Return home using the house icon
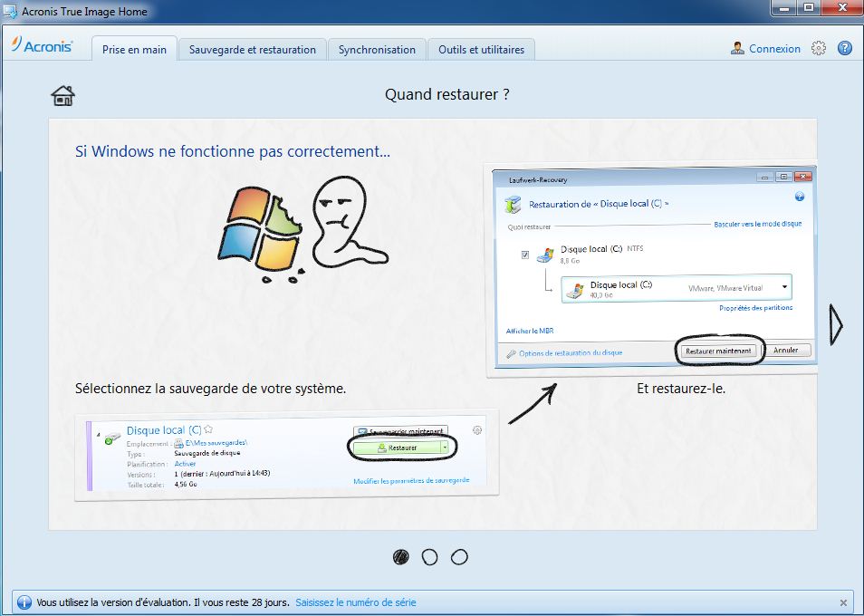864x616 pixels. pos(62,96)
